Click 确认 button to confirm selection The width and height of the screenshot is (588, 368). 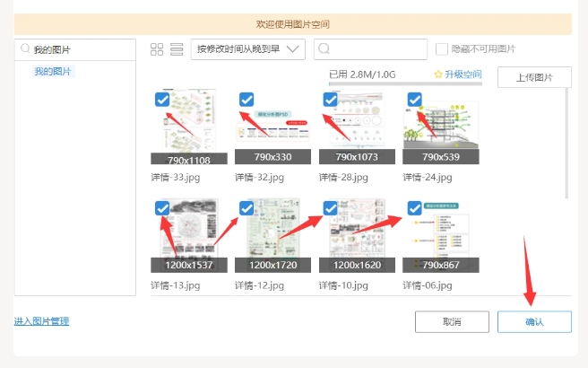534,322
